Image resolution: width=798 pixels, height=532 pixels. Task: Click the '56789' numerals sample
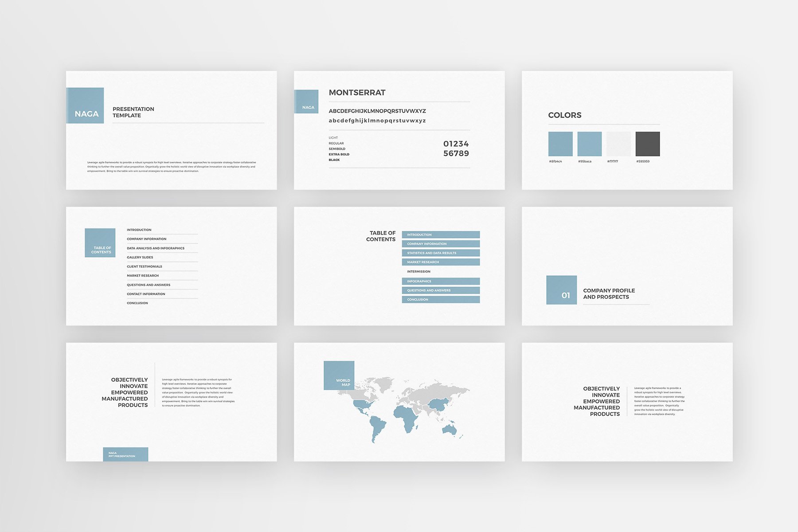456,153
